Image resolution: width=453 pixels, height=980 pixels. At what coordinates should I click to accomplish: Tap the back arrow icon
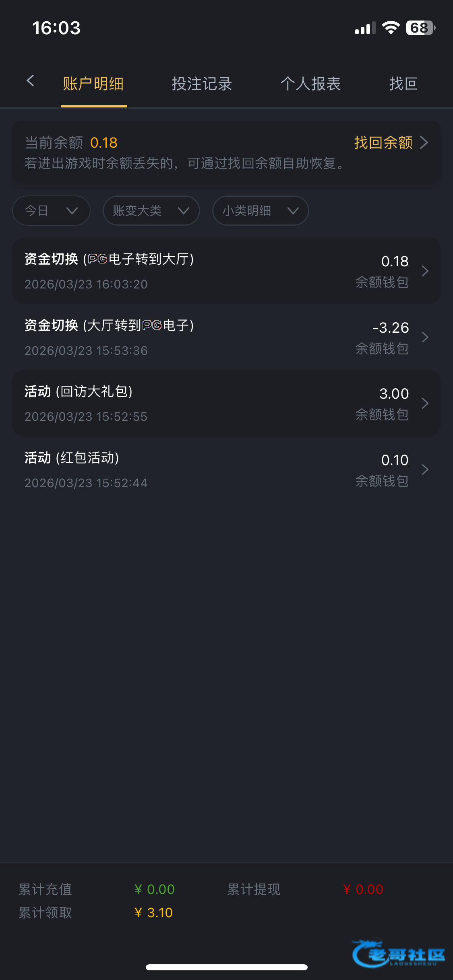[30, 81]
